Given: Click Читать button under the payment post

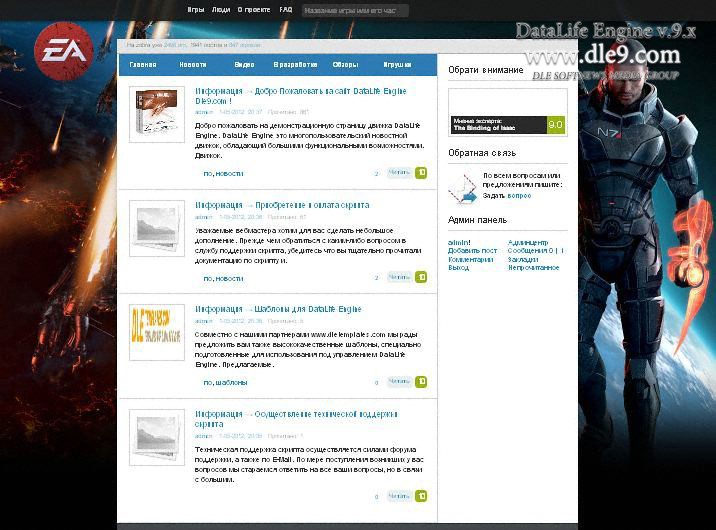Looking at the screenshot, I should 399,277.
